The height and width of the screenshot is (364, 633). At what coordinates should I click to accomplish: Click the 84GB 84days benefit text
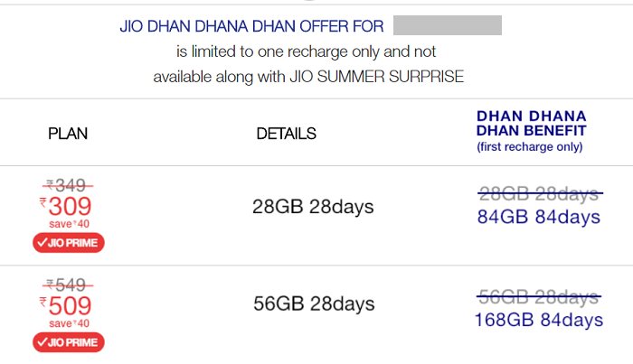pyautogui.click(x=539, y=217)
